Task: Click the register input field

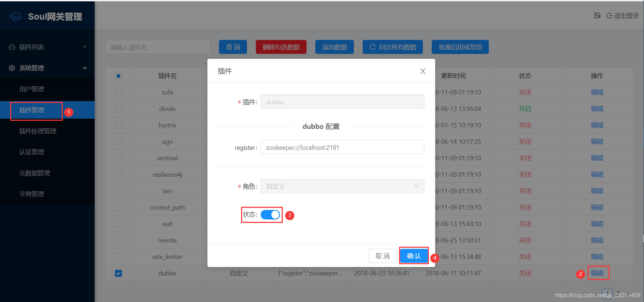Action: point(342,147)
